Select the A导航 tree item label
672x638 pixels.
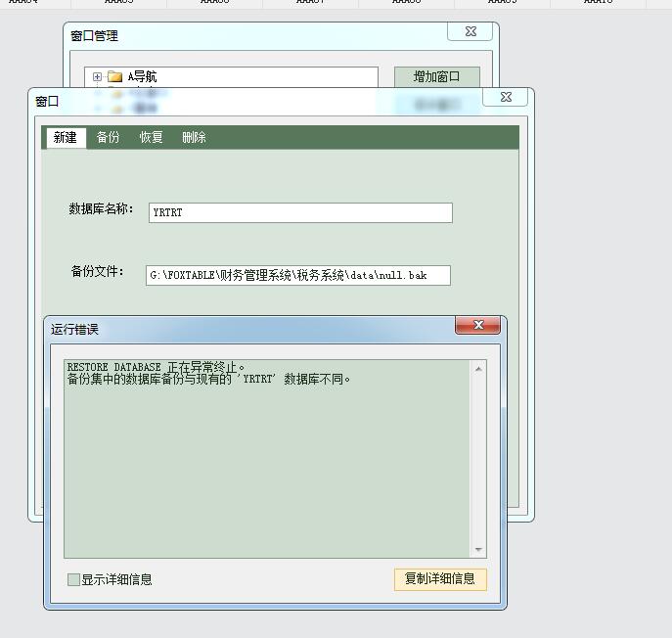coord(142,76)
